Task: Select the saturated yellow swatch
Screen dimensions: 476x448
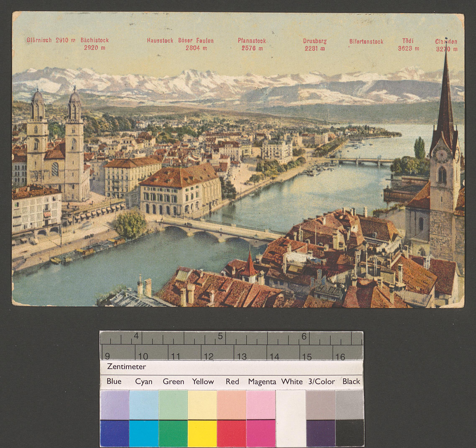Action: click(x=203, y=433)
